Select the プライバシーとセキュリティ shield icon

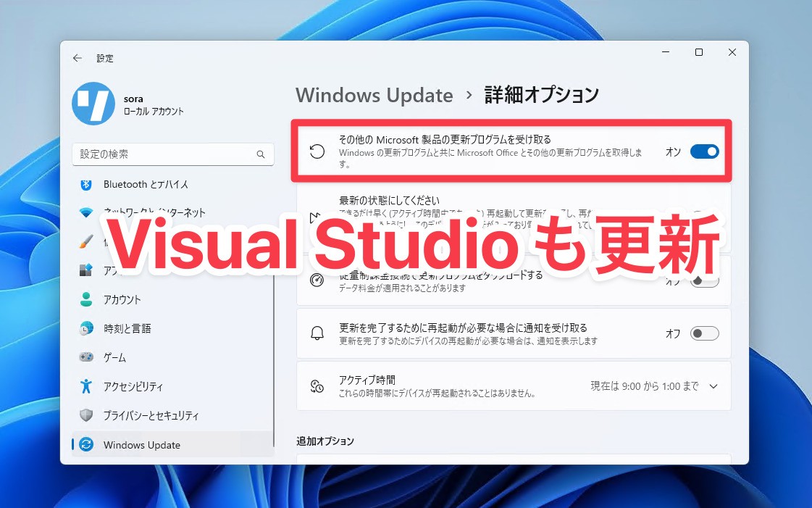(85, 415)
